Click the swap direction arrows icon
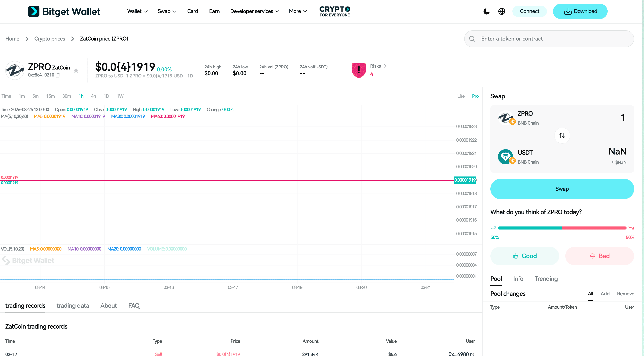The image size is (644, 356). pos(562,135)
